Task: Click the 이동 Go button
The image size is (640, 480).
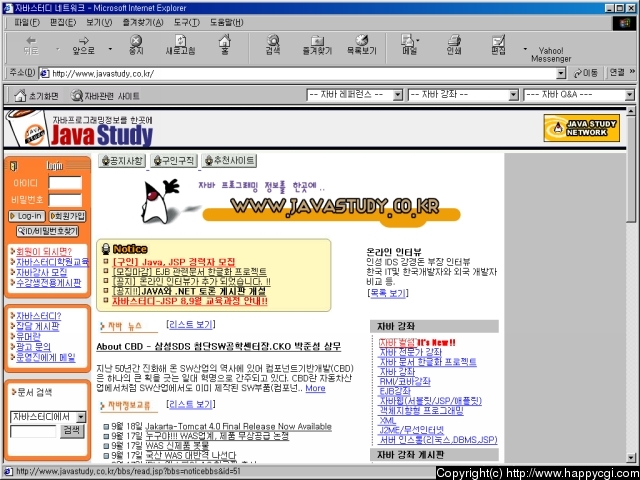Action: click(x=586, y=73)
